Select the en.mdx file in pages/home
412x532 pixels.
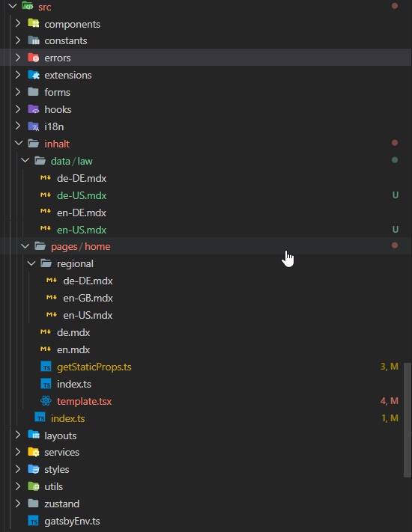[73, 349]
